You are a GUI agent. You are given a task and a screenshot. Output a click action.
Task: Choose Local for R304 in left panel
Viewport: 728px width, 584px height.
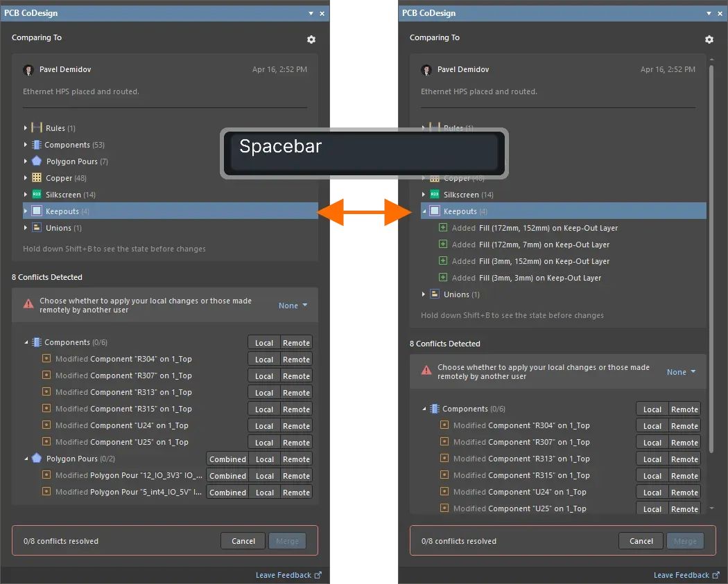coord(263,360)
